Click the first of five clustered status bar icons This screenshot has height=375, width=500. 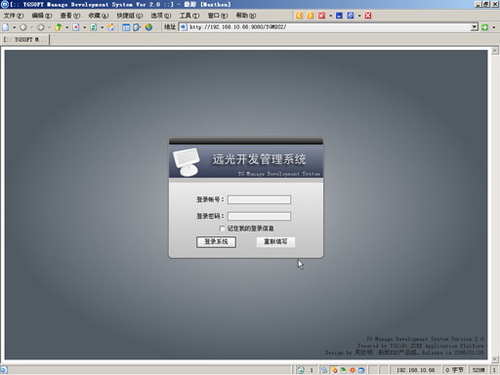324,370
